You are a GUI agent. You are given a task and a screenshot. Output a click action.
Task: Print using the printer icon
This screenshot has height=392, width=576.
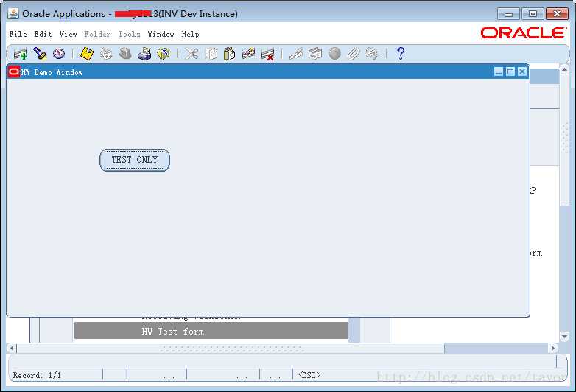(x=144, y=54)
